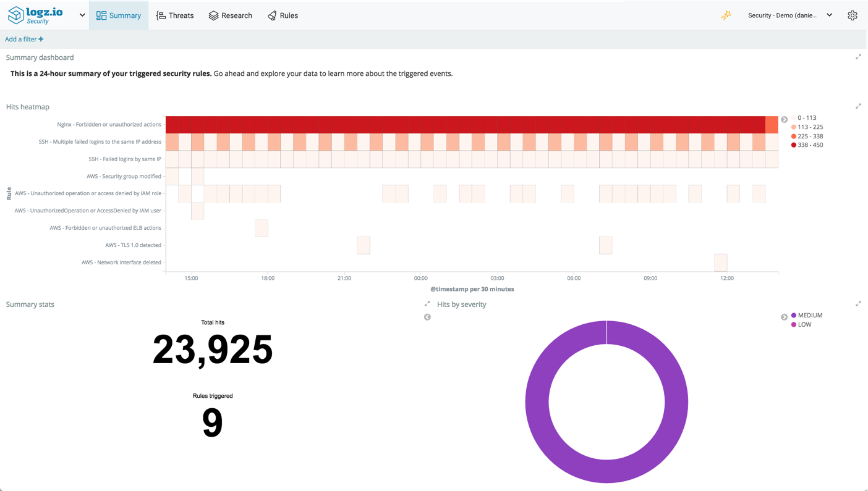
Task: Click SSH - Multiple failed logins row label
Action: [100, 141]
